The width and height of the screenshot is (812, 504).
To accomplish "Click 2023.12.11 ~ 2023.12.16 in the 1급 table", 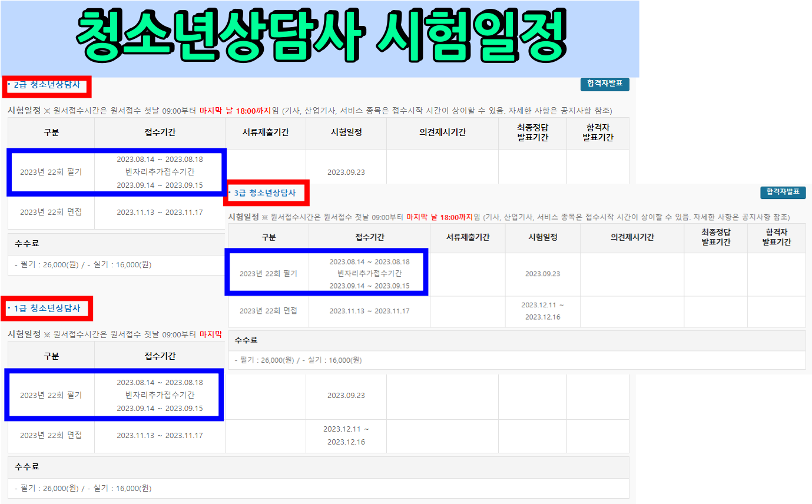I will click(x=346, y=435).
